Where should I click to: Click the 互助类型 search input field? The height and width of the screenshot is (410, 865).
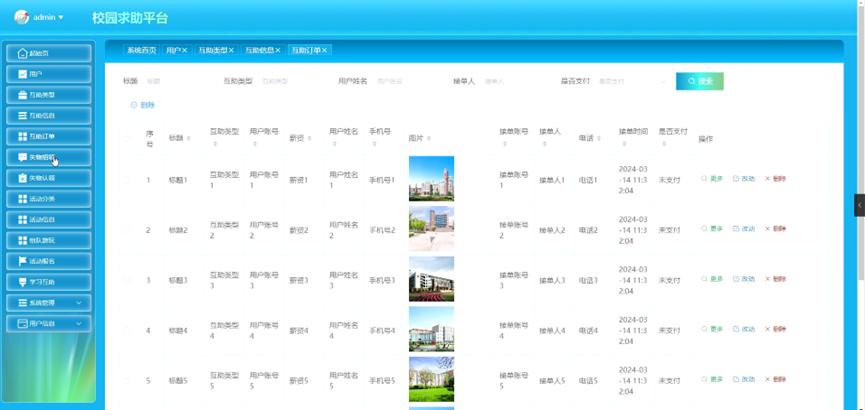coord(292,81)
